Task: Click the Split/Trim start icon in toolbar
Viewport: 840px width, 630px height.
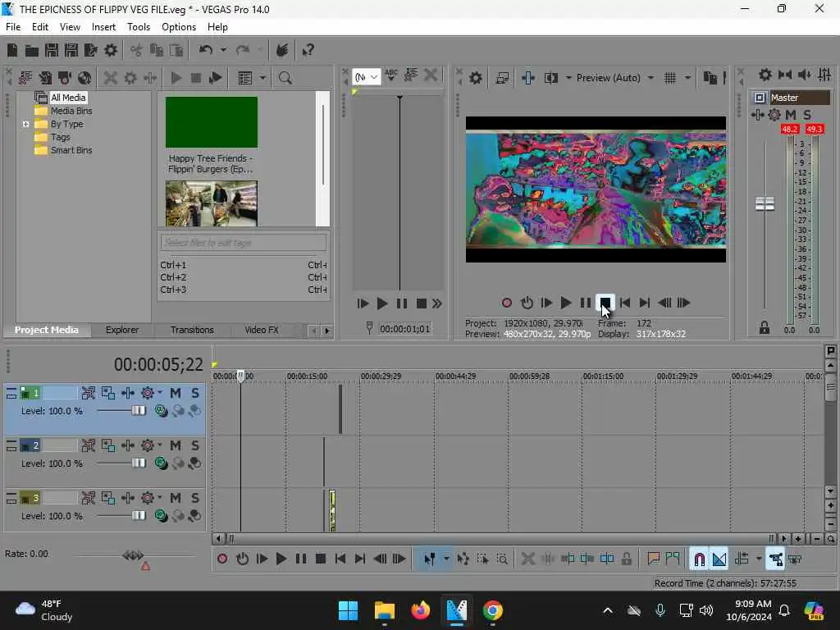Action: 568,559
